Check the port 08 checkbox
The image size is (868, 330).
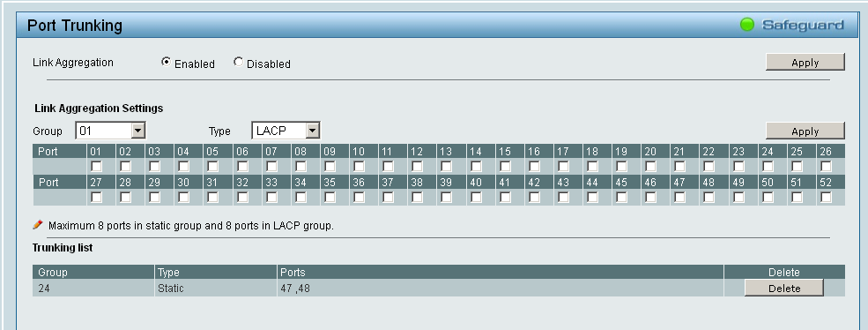(300, 167)
